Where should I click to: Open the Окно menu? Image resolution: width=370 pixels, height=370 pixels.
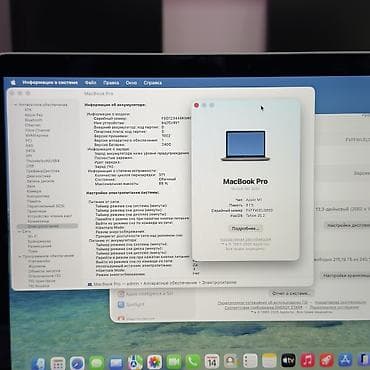pos(131,83)
